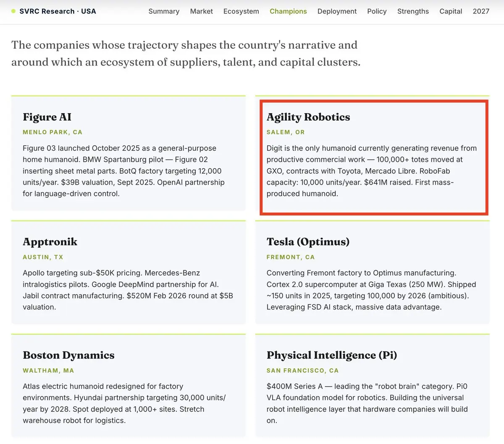504x444 pixels.
Task: Navigate to the Strengths section
Action: pos(413,11)
